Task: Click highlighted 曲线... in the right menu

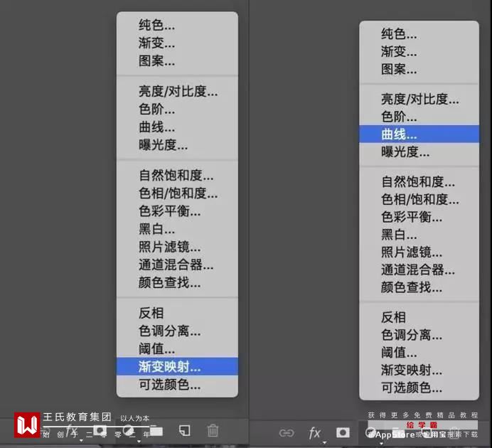Action: 419,134
